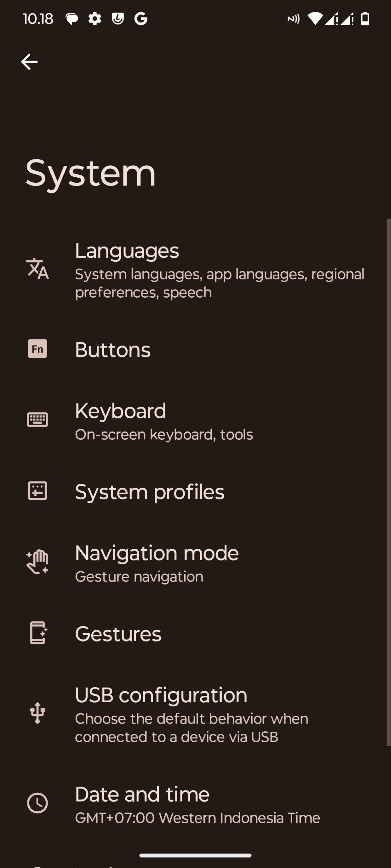Tap the back arrow icon

click(29, 62)
